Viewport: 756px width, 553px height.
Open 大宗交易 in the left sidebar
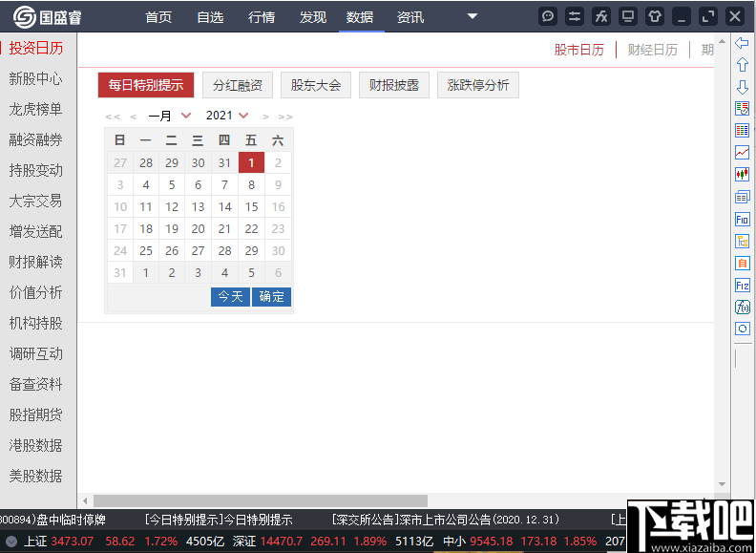click(35, 201)
